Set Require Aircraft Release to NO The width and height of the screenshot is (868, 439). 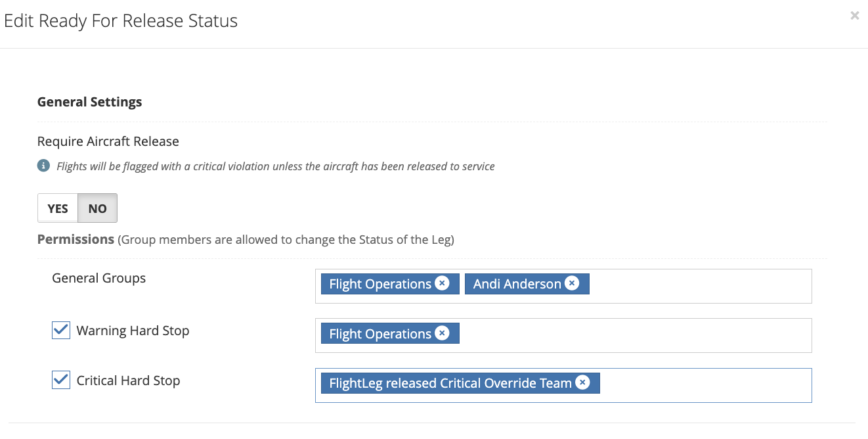coord(97,208)
